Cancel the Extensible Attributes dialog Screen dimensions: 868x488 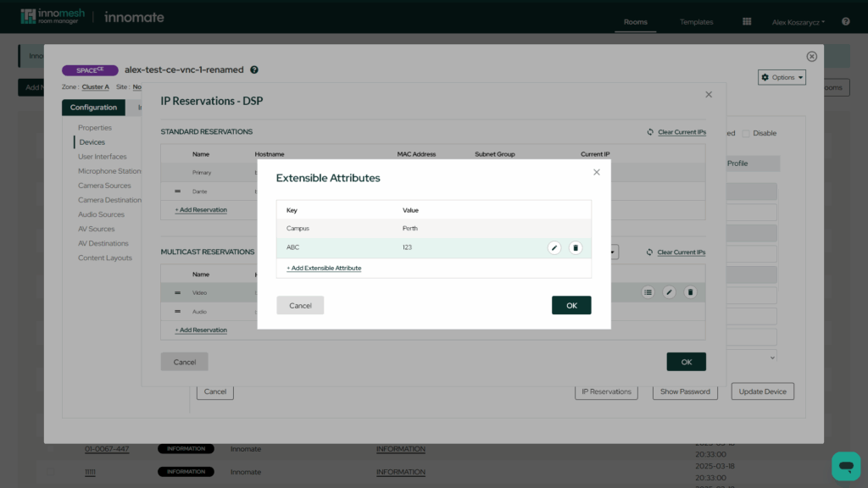point(300,305)
